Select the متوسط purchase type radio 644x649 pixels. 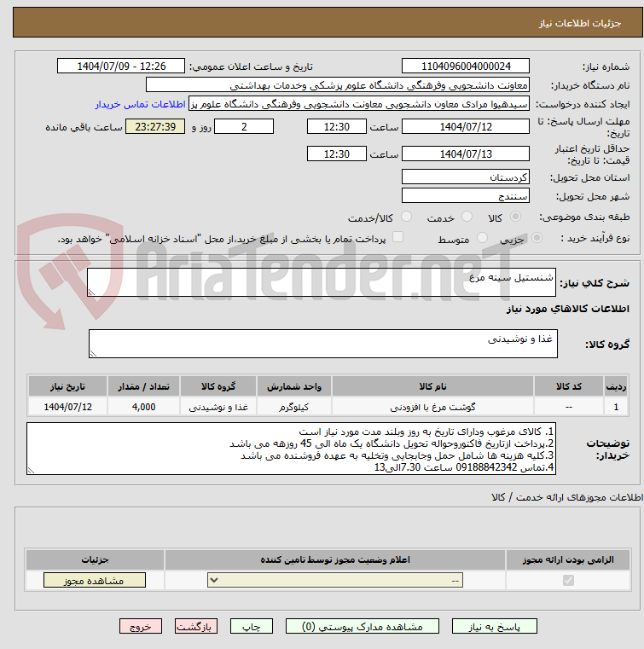[x=482, y=238]
